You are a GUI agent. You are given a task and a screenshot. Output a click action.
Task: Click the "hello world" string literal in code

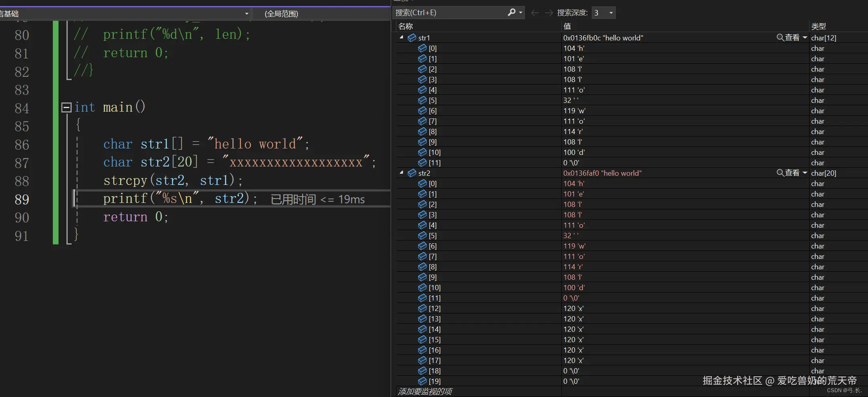coord(255,144)
